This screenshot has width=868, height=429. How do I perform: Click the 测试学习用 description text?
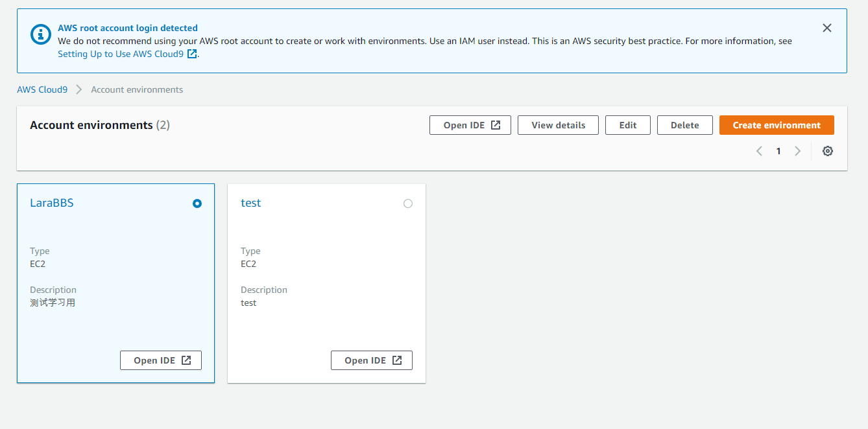click(x=53, y=303)
